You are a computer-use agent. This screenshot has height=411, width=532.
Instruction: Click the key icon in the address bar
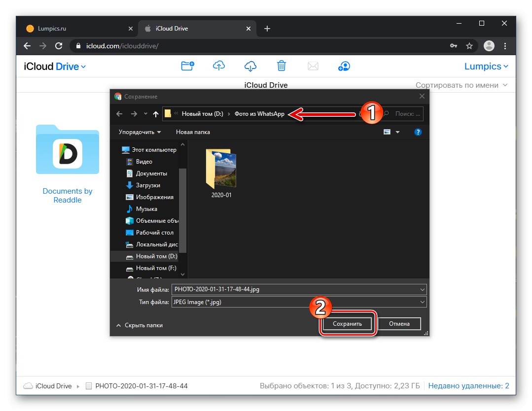point(454,45)
